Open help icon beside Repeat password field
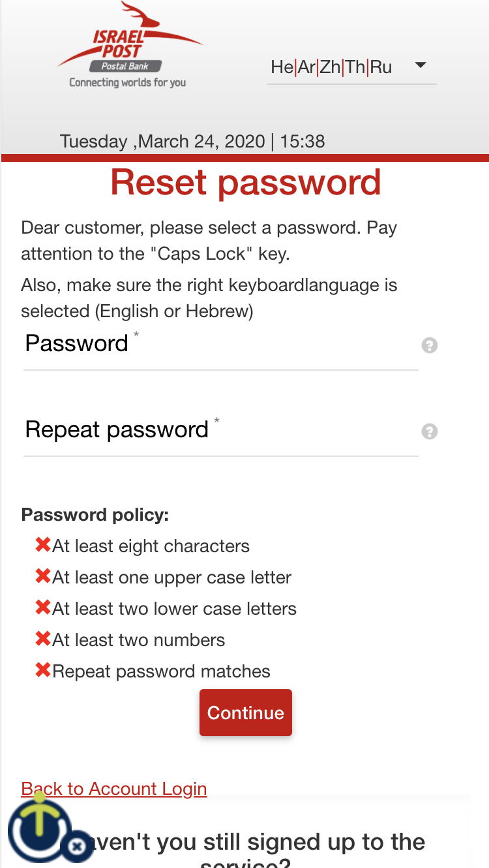The height and width of the screenshot is (868, 489). pyautogui.click(x=429, y=431)
